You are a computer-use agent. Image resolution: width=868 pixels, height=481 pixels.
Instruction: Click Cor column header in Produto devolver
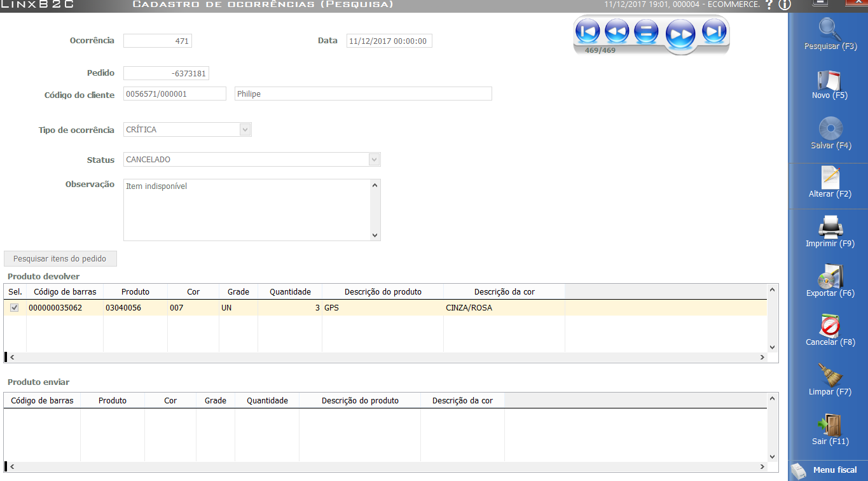(193, 292)
